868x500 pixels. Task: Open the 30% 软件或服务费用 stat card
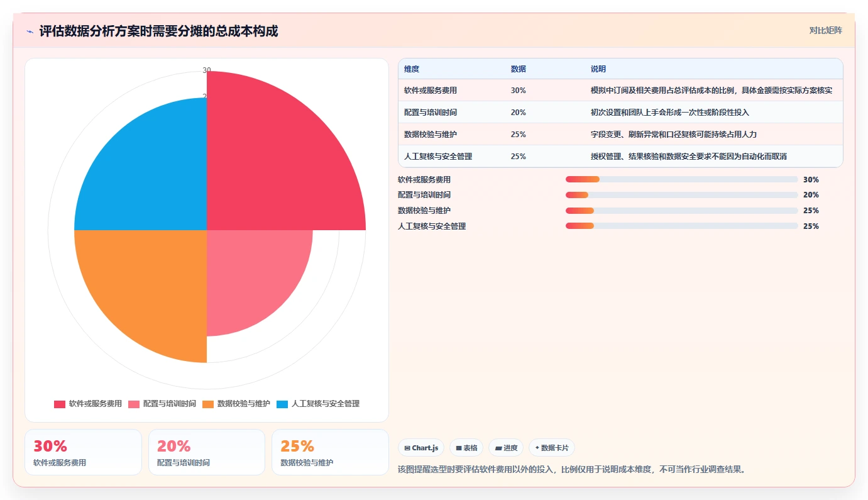pos(83,452)
